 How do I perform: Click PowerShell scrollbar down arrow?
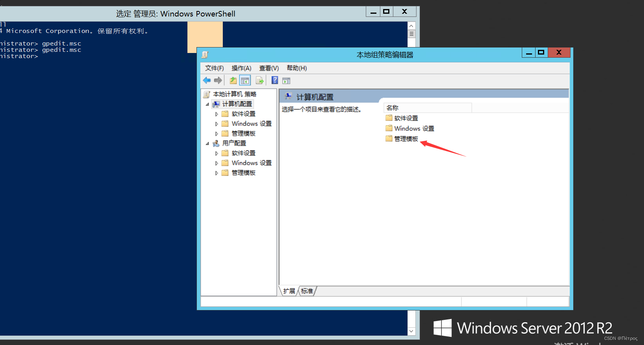click(x=411, y=331)
